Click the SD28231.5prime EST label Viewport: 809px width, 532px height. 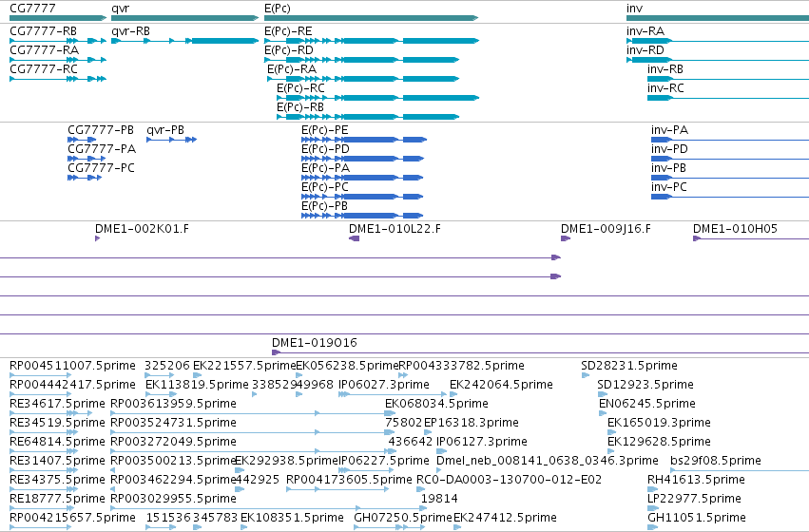click(629, 366)
